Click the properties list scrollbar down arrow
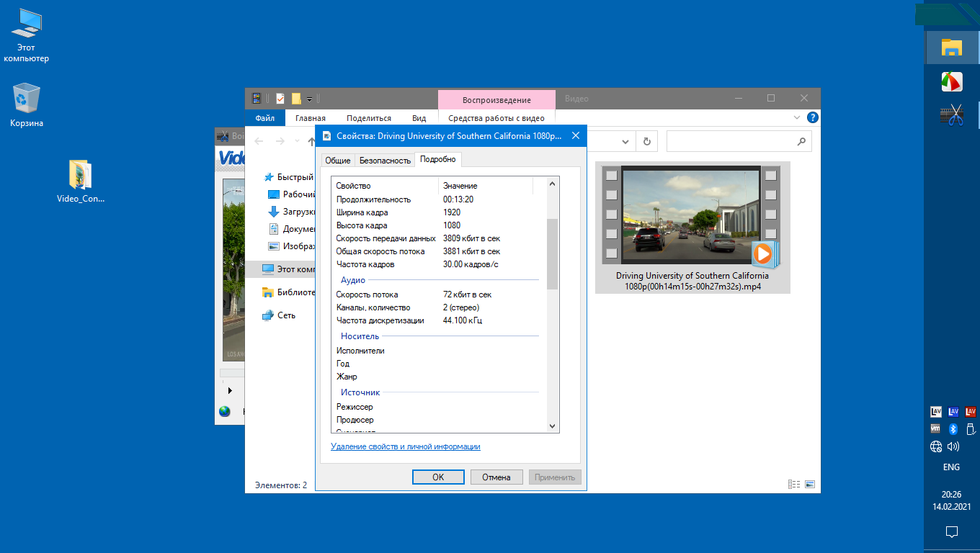The image size is (980, 553). (553, 426)
